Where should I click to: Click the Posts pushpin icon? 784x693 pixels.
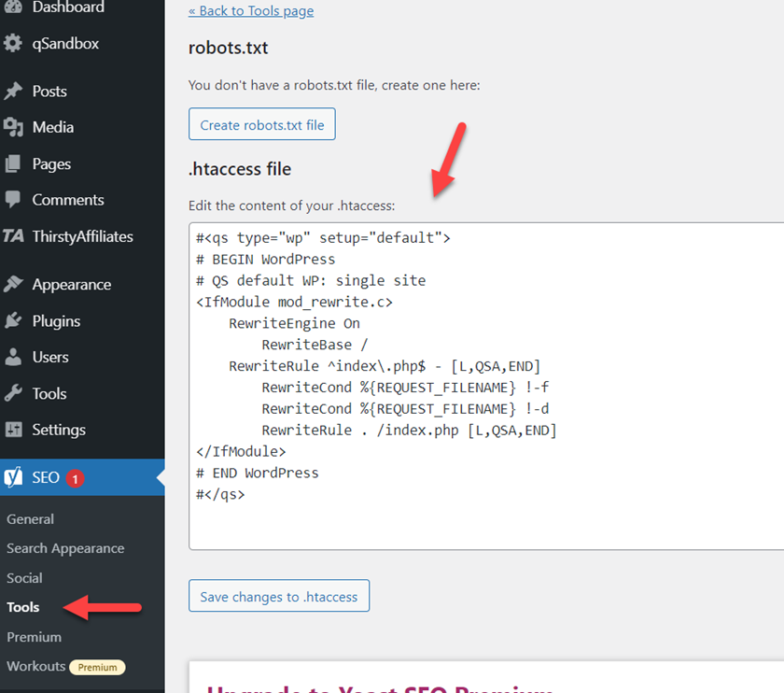click(13, 92)
